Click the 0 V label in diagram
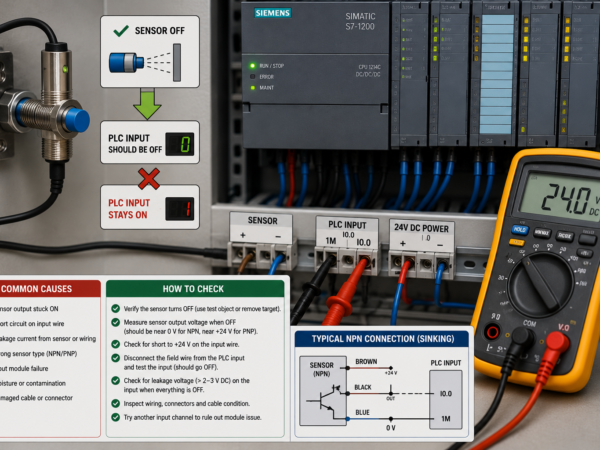The width and height of the screenshot is (600, 450). click(x=390, y=428)
